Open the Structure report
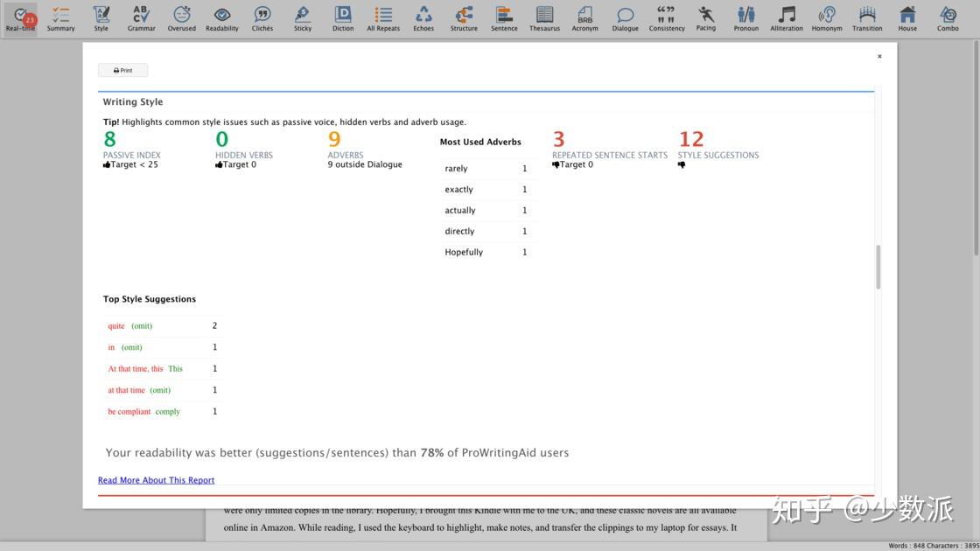Image resolution: width=980 pixels, height=551 pixels. pos(464,18)
